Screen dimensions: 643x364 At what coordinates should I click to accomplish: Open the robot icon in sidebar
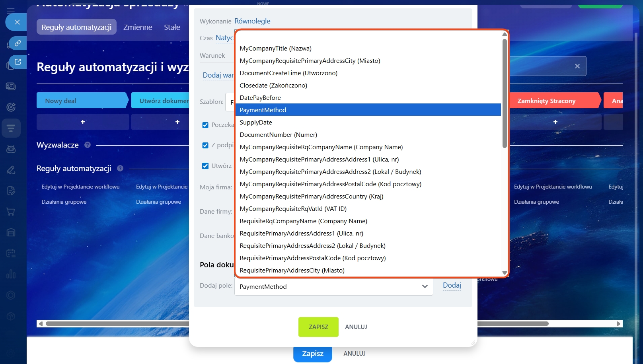[x=11, y=149]
